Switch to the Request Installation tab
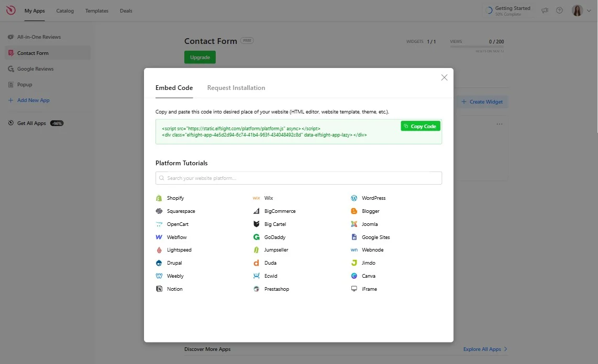 point(236,87)
